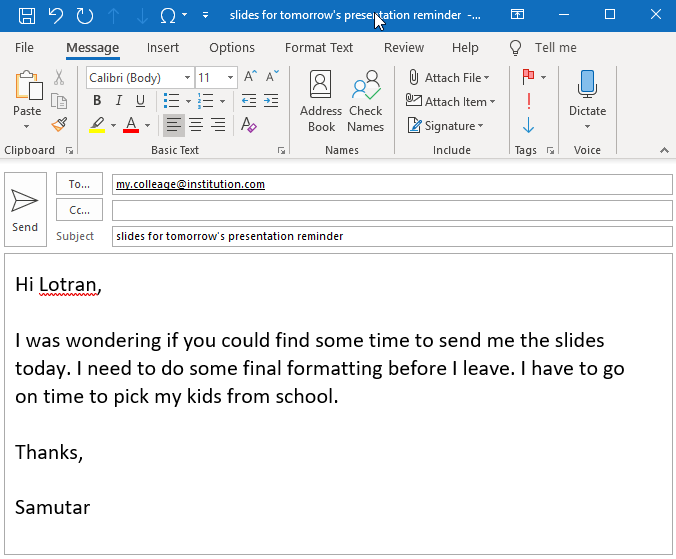Open the Options tab
Image resolution: width=676 pixels, height=559 pixels.
[232, 47]
